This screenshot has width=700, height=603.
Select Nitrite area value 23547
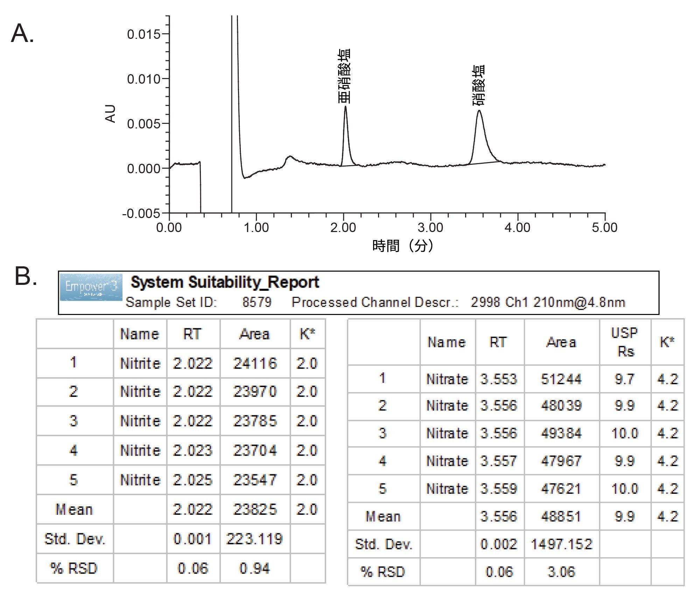pos(255,480)
